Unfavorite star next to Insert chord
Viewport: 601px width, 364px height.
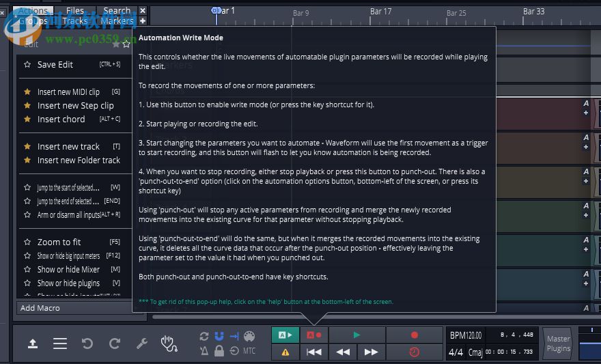point(27,119)
